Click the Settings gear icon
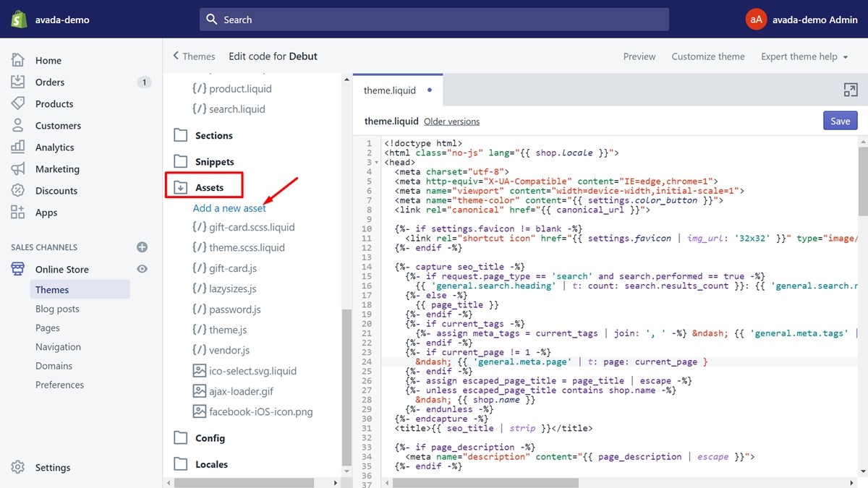868x488 pixels. tap(18, 467)
